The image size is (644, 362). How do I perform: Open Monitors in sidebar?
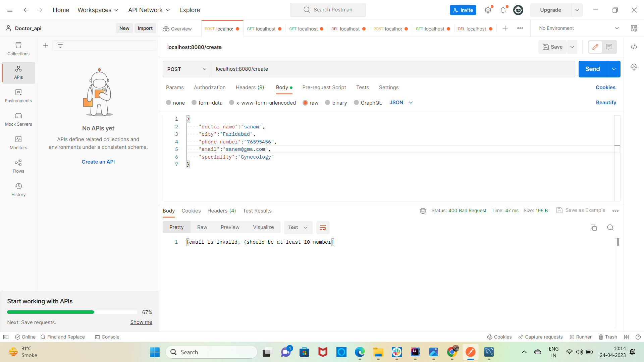pyautogui.click(x=18, y=143)
